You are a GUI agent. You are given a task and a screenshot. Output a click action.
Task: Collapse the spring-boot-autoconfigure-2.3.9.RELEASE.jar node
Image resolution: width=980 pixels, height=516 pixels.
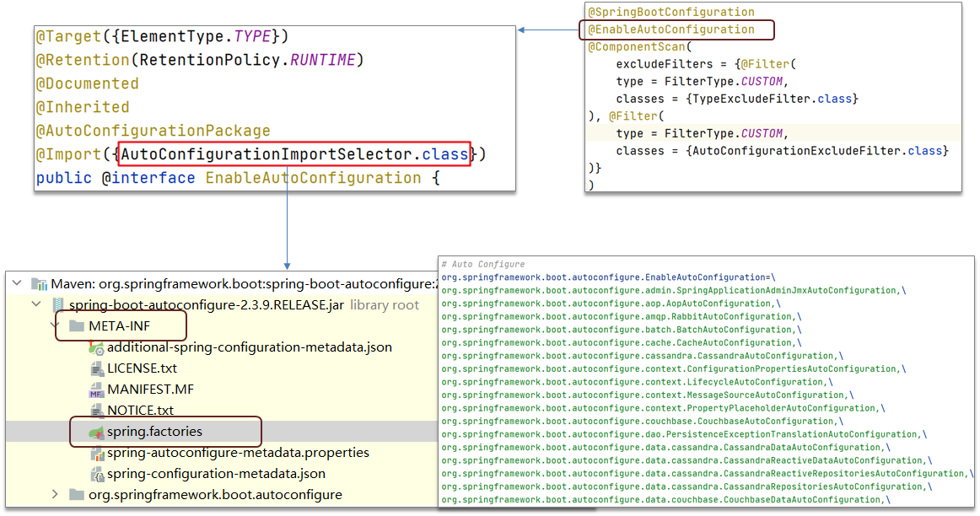click(36, 304)
